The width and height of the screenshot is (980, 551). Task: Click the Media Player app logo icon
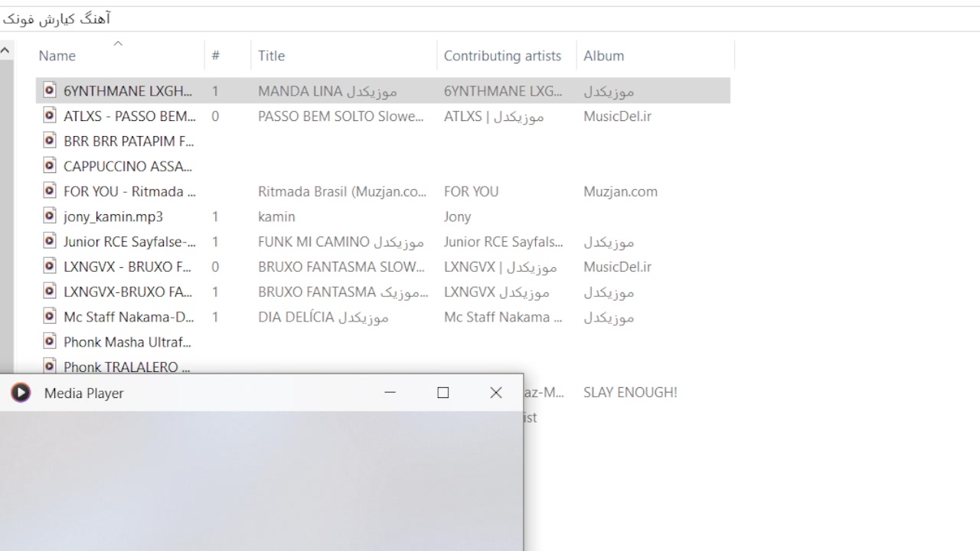pos(21,393)
